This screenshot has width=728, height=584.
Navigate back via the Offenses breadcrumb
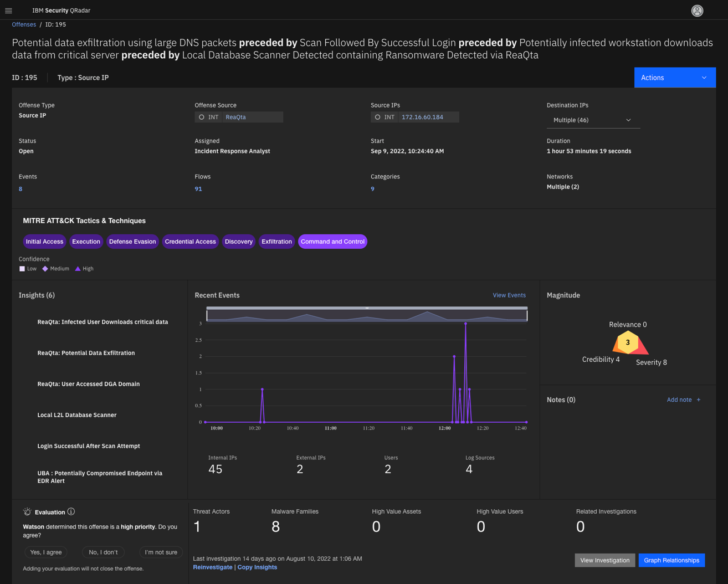click(24, 24)
